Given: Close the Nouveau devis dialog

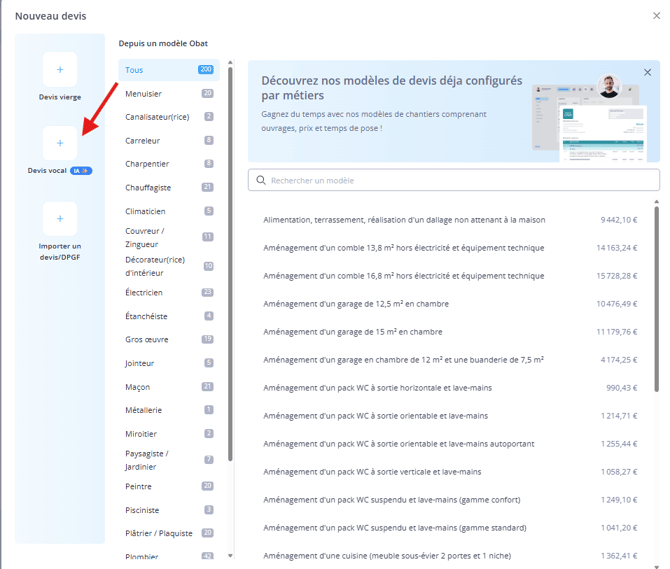Looking at the screenshot, I should (x=655, y=14).
